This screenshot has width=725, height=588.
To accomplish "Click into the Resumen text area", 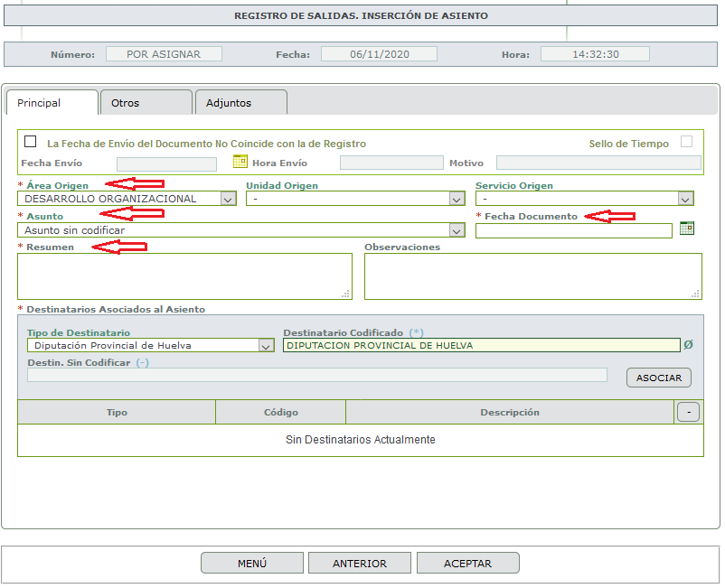I will pos(185,276).
